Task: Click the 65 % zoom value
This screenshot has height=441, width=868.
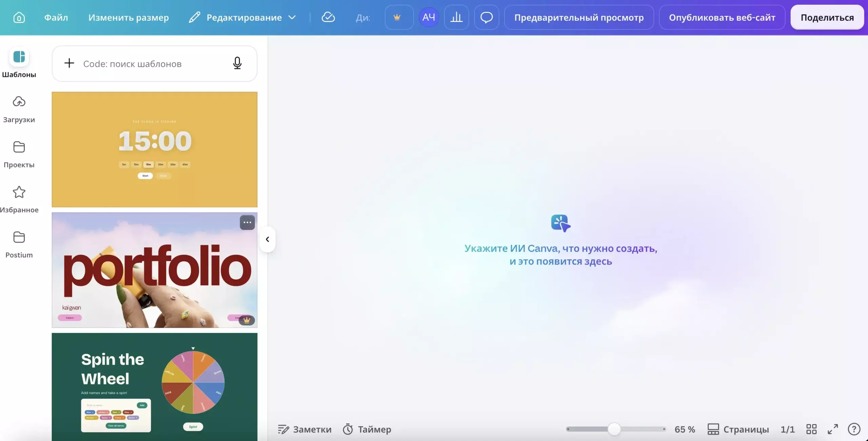Action: pos(685,429)
